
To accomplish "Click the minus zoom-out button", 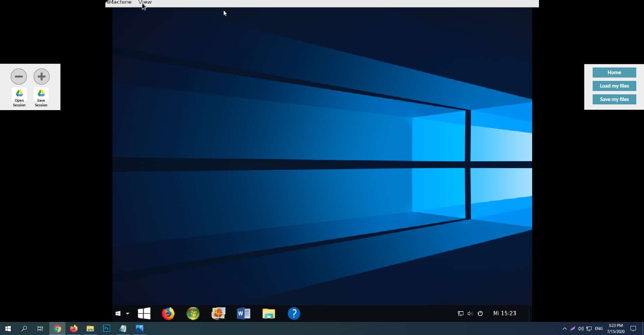I will point(19,77).
